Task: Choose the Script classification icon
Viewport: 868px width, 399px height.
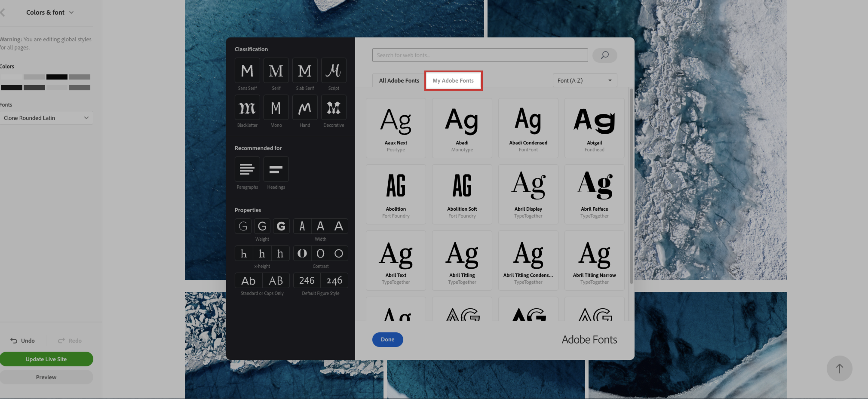Action: click(334, 71)
